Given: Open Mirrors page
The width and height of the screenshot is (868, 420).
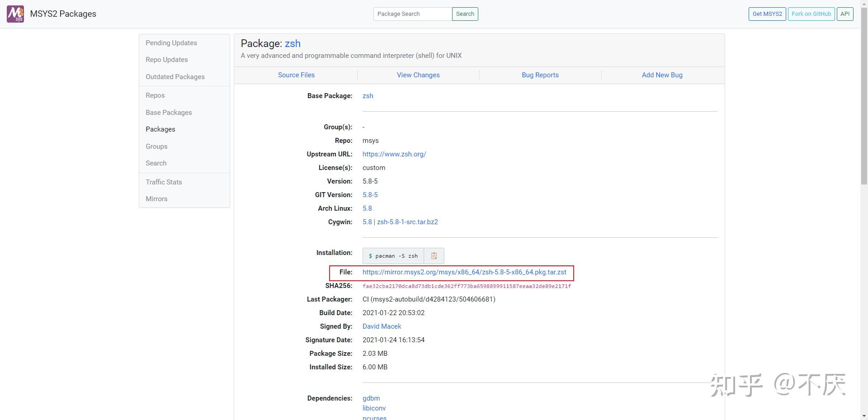Looking at the screenshot, I should (x=156, y=199).
